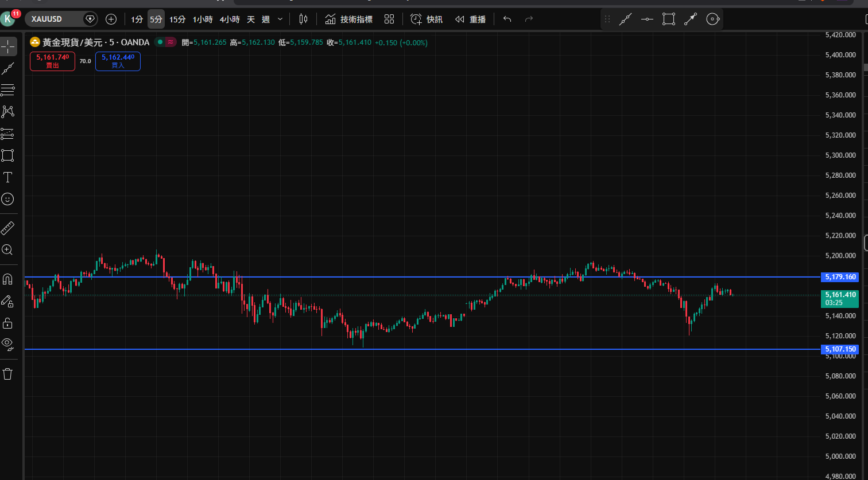The width and height of the screenshot is (868, 480).
Task: Click the green market status dot
Action: pos(160,42)
